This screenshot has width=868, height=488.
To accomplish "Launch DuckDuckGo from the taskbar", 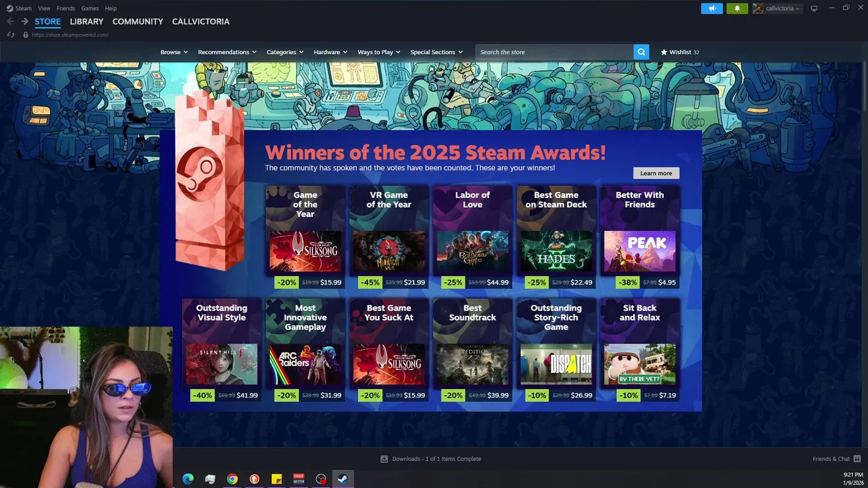I will 254,479.
